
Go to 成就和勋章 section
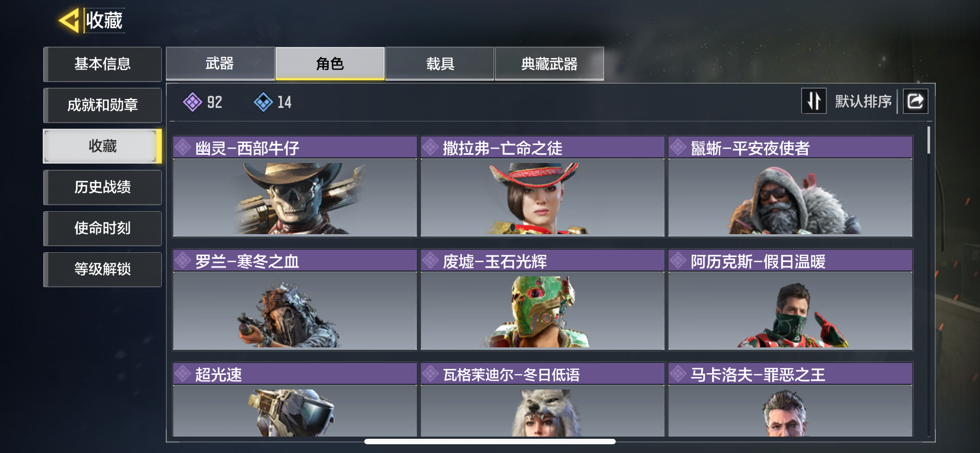pyautogui.click(x=103, y=105)
